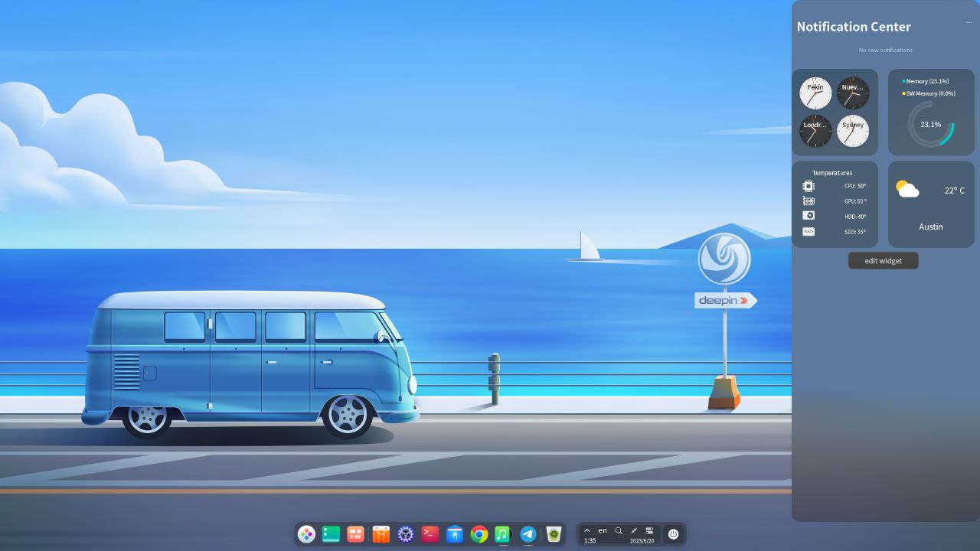Click the GPU: 60° reading
This screenshot has width=980, height=551.
point(855,201)
